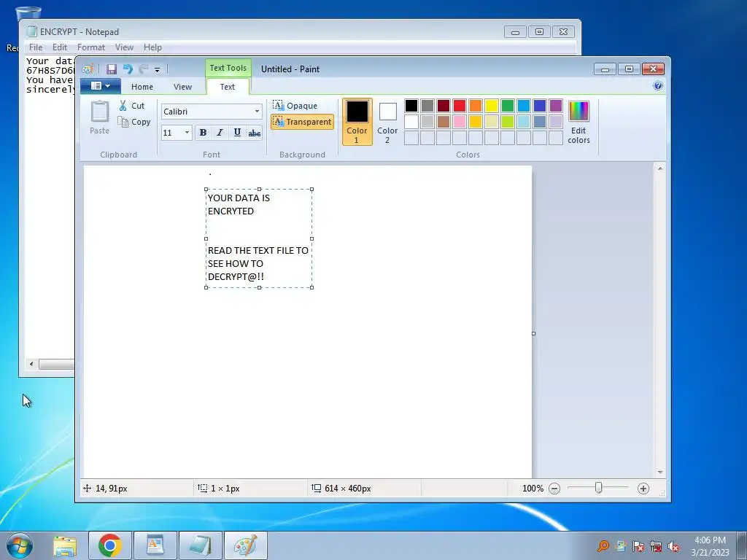Screen dimensions: 747x560
Task: Click the Paint icon in title bar
Action: (88, 69)
